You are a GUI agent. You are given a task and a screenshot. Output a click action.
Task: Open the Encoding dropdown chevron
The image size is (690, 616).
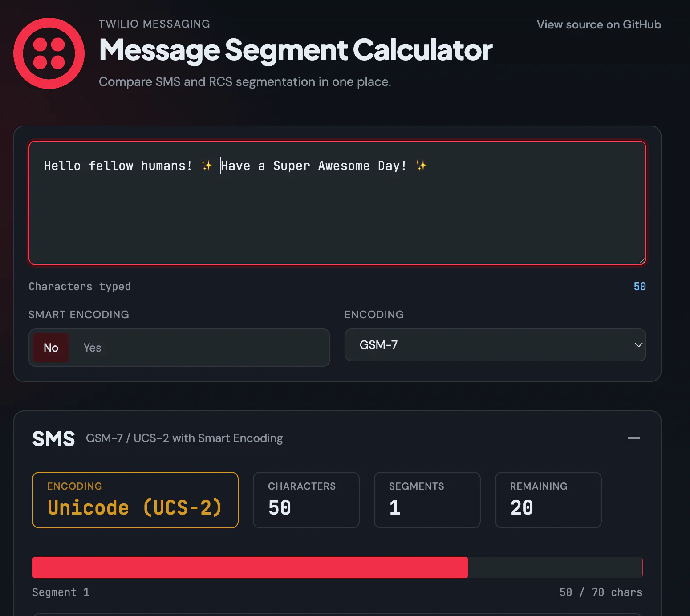638,345
